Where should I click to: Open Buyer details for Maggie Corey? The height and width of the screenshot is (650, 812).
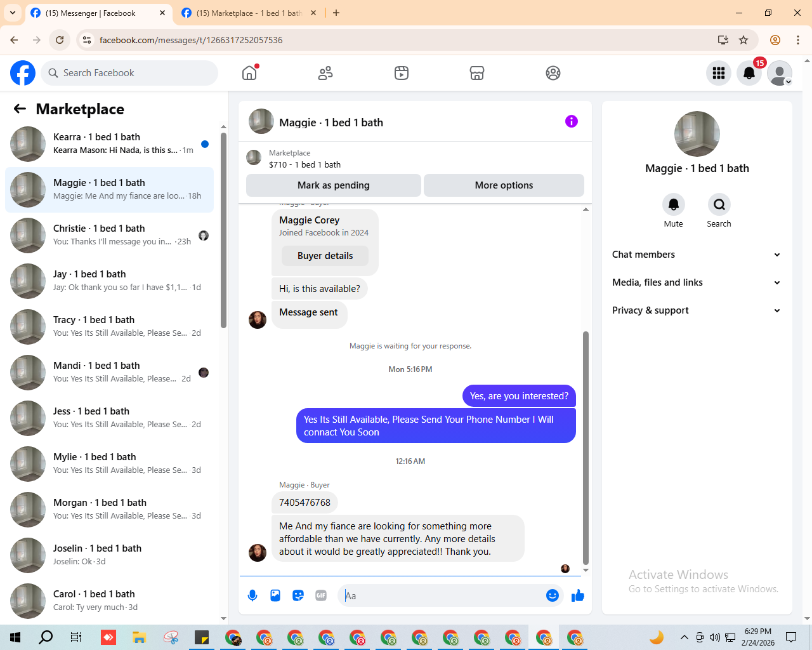coord(325,256)
